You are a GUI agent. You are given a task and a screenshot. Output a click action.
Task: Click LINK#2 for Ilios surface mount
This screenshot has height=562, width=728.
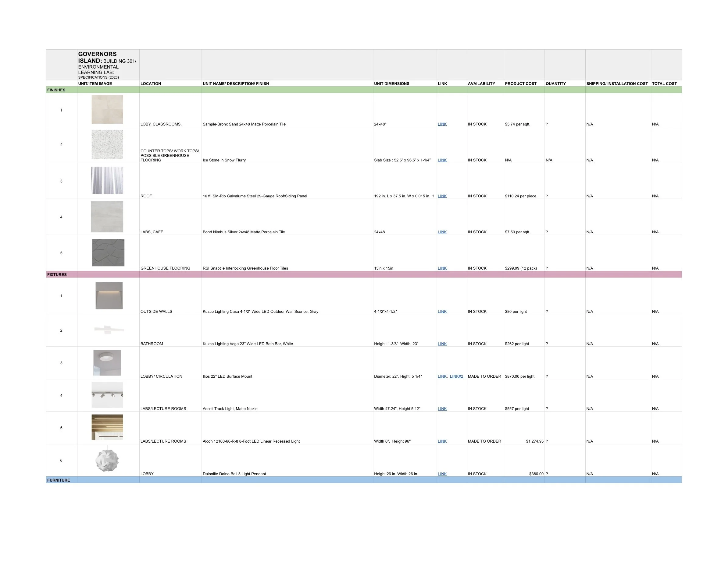(x=456, y=376)
